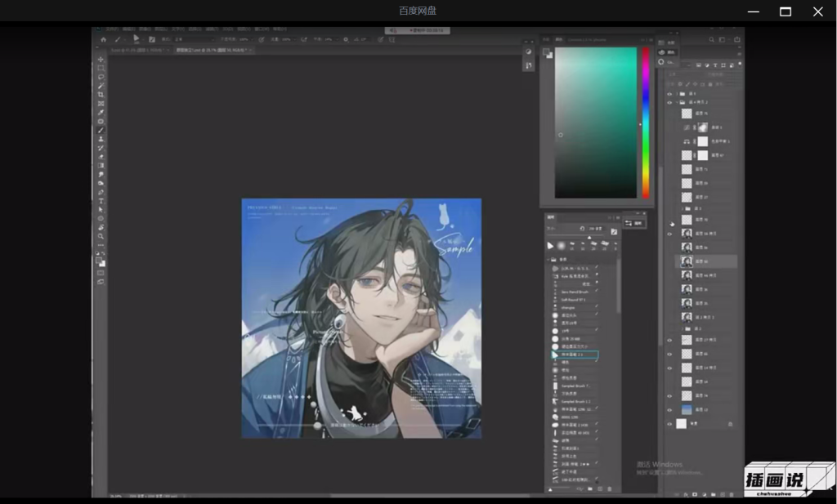The image size is (837, 504).
Task: Select the Zoom magnifier tool
Action: click(x=101, y=236)
